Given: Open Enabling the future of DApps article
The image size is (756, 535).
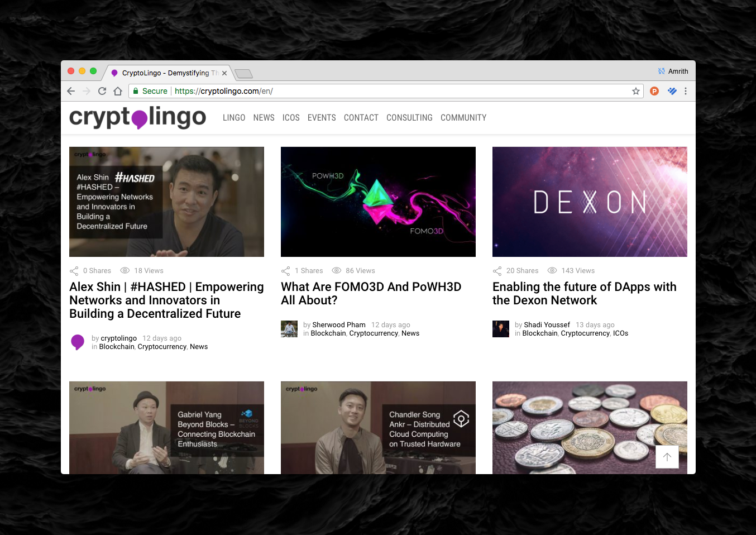Looking at the screenshot, I should [584, 294].
